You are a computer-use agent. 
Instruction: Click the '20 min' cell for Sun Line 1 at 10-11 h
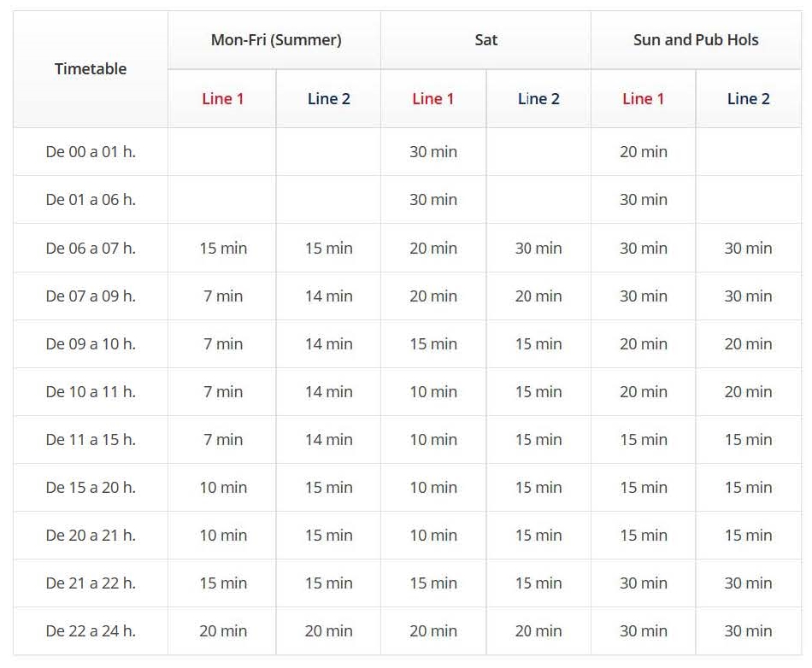[x=643, y=391]
